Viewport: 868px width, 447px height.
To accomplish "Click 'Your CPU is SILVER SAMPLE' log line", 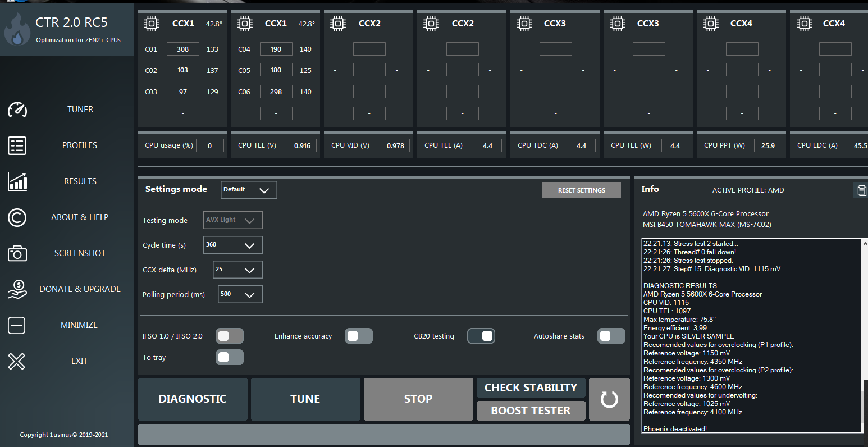I will point(689,336).
